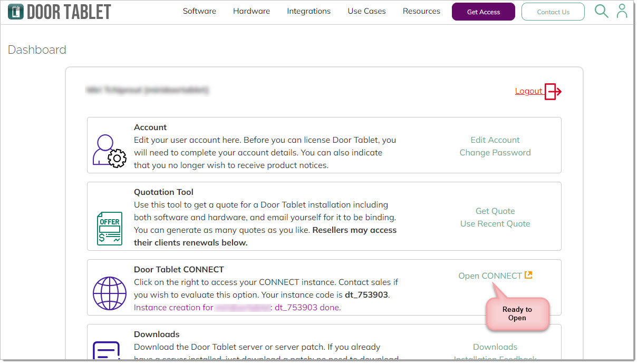Select the Get Quote link

pyautogui.click(x=495, y=211)
